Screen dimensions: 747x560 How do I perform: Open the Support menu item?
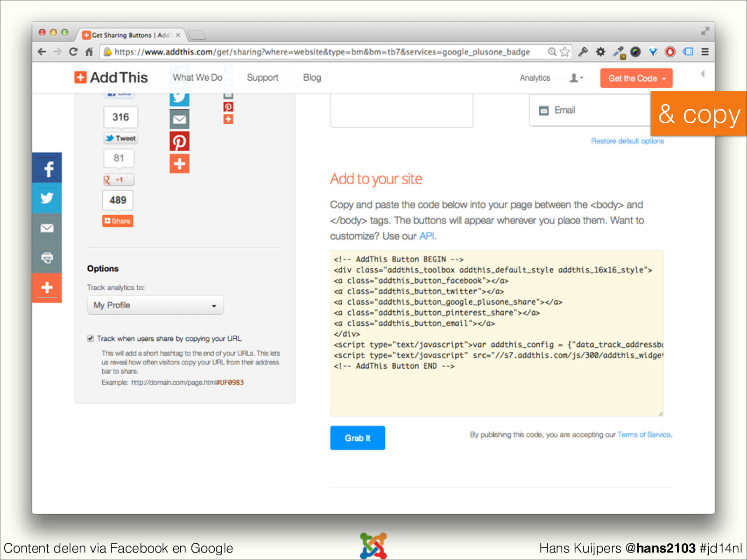[262, 77]
